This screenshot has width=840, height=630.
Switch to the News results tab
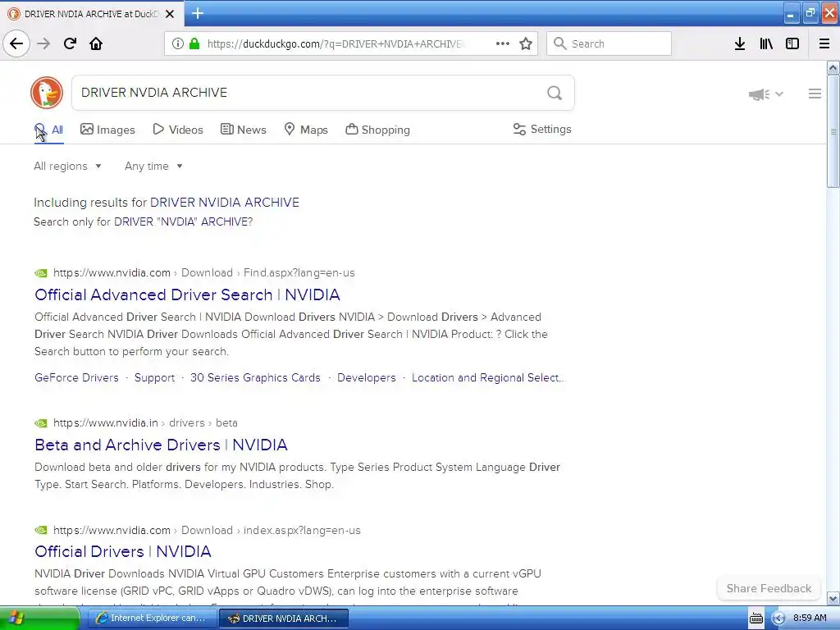click(x=243, y=130)
